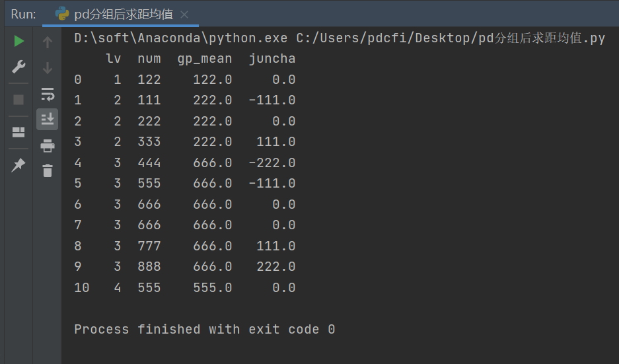Click the Restore Layout icon
This screenshot has height=364, width=619.
point(18,131)
